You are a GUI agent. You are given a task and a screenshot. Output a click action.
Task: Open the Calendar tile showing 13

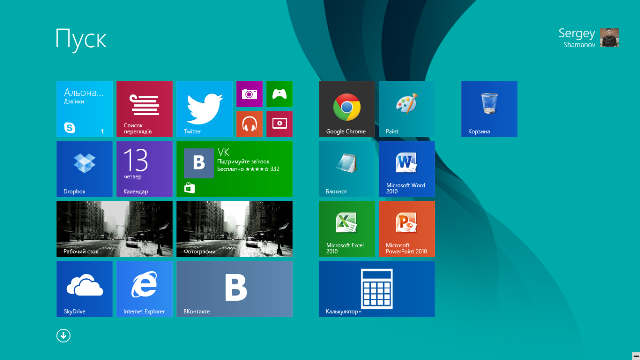pyautogui.click(x=144, y=169)
